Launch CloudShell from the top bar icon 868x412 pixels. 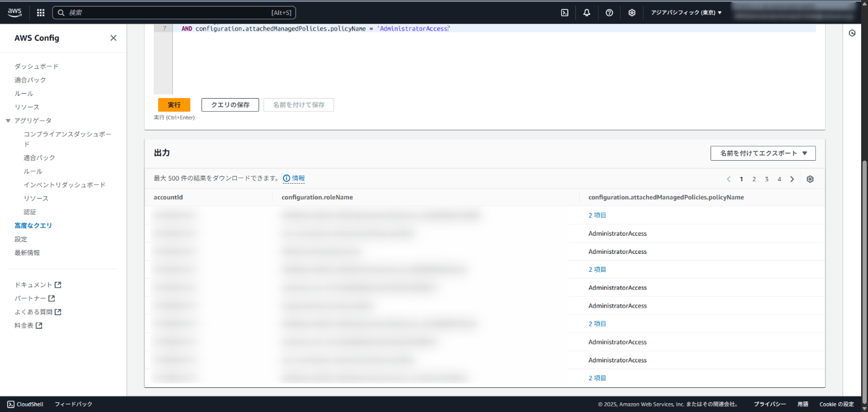[x=565, y=12]
